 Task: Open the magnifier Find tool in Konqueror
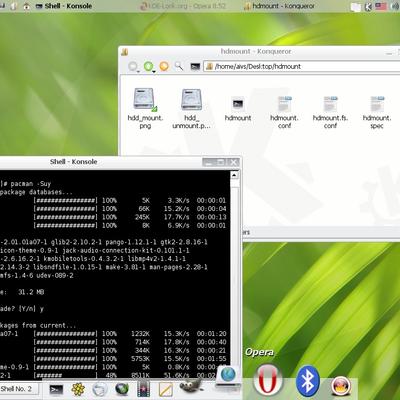point(179,66)
